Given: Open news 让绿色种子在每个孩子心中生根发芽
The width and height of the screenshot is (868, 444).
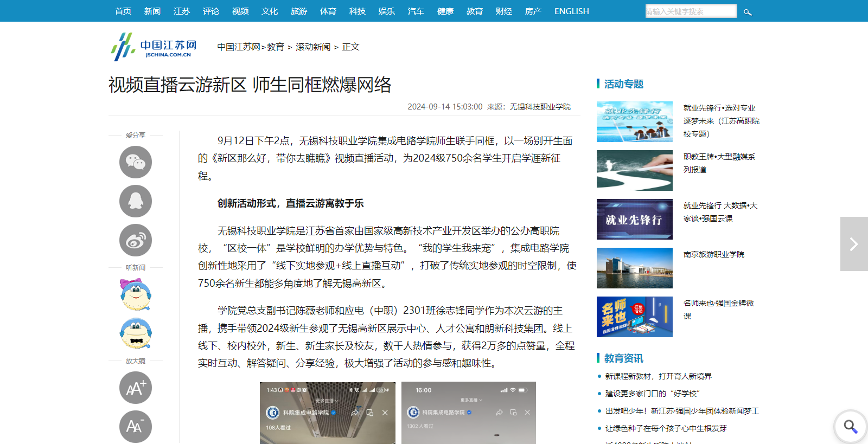Looking at the screenshot, I should [x=666, y=428].
